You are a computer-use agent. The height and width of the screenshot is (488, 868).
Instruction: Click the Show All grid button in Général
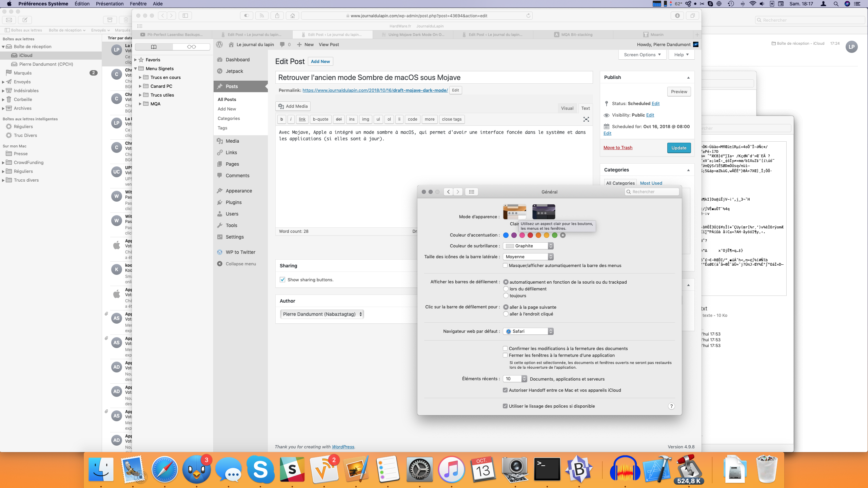472,192
